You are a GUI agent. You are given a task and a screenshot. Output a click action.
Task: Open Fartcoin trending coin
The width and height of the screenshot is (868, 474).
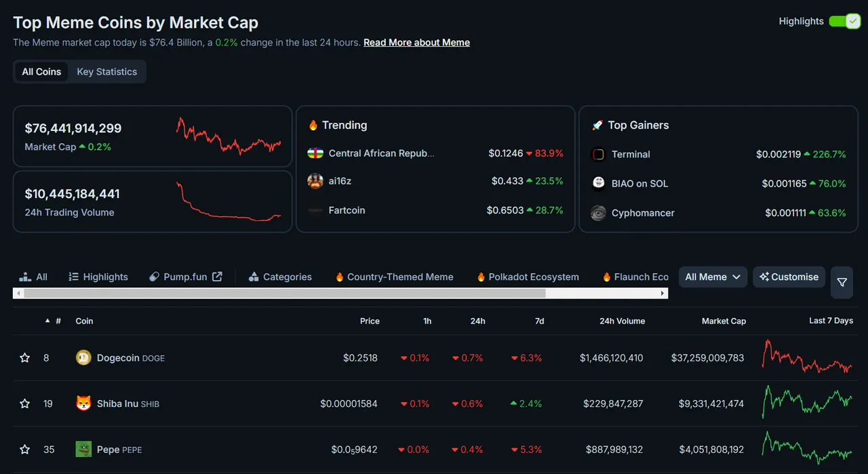point(347,210)
